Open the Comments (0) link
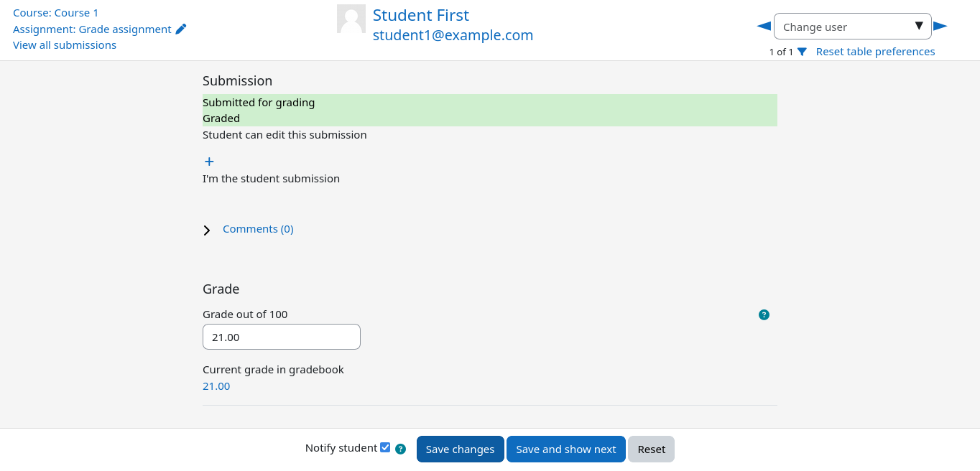The width and height of the screenshot is (980, 471). [x=258, y=229]
